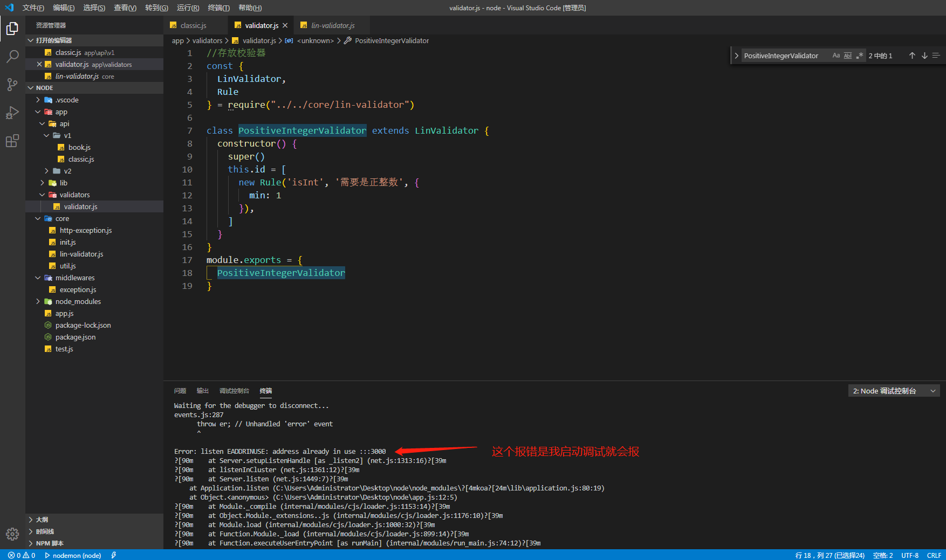
Task: Change indentation via 空格: 2 status item
Action: 883,555
